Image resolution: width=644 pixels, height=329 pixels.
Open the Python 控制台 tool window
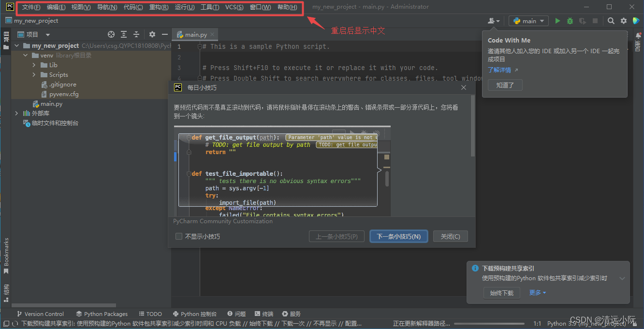(x=195, y=314)
